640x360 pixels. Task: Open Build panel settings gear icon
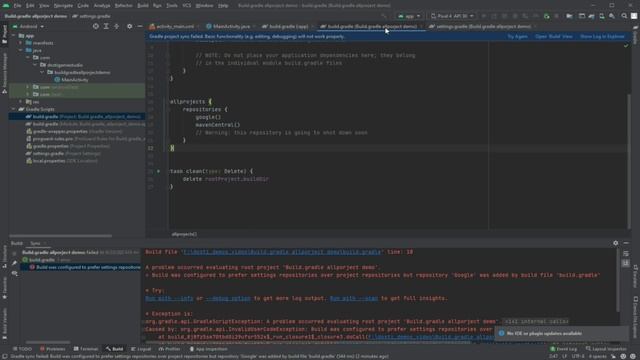[x=616, y=243]
